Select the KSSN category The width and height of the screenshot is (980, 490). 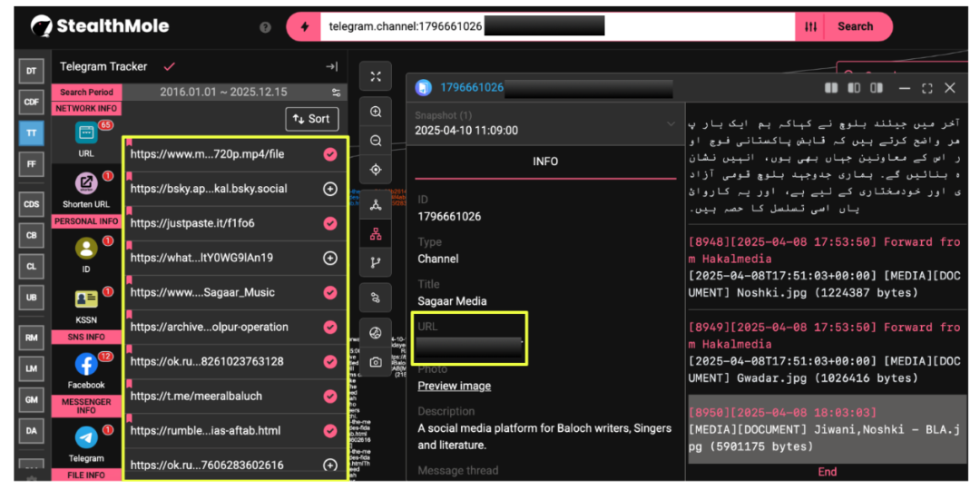pyautogui.click(x=86, y=307)
